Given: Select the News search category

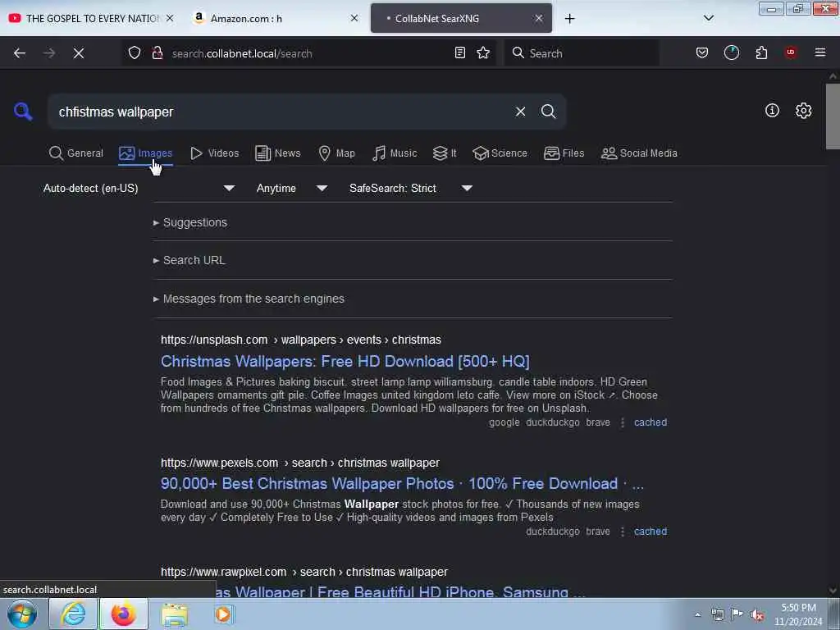Looking at the screenshot, I should 277,153.
